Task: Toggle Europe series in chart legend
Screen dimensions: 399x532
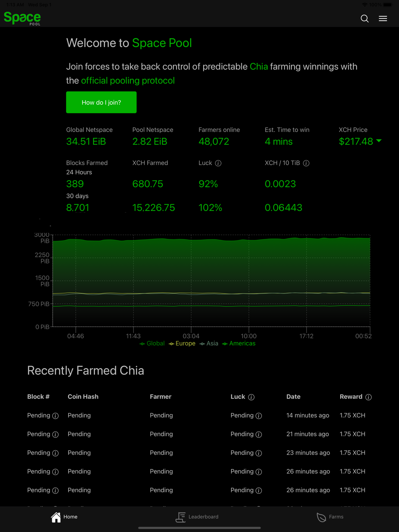Action: pyautogui.click(x=182, y=343)
